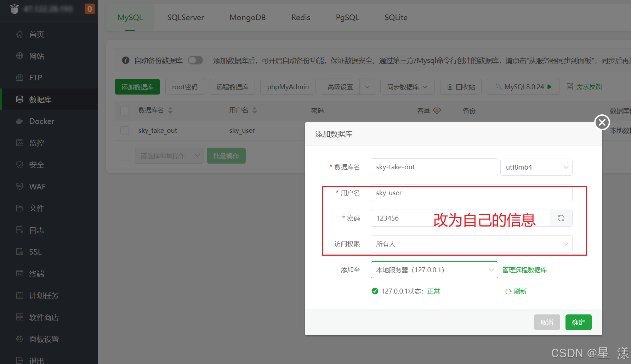Select the 数据库 database stack icon
Image resolution: width=631 pixels, height=364 pixels.
point(20,99)
